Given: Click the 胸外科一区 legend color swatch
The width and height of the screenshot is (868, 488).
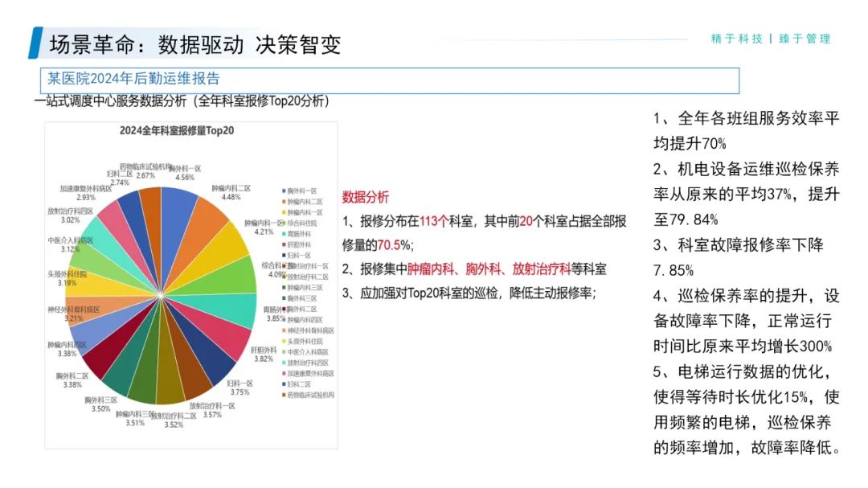Looking at the screenshot, I should pos(284,191).
